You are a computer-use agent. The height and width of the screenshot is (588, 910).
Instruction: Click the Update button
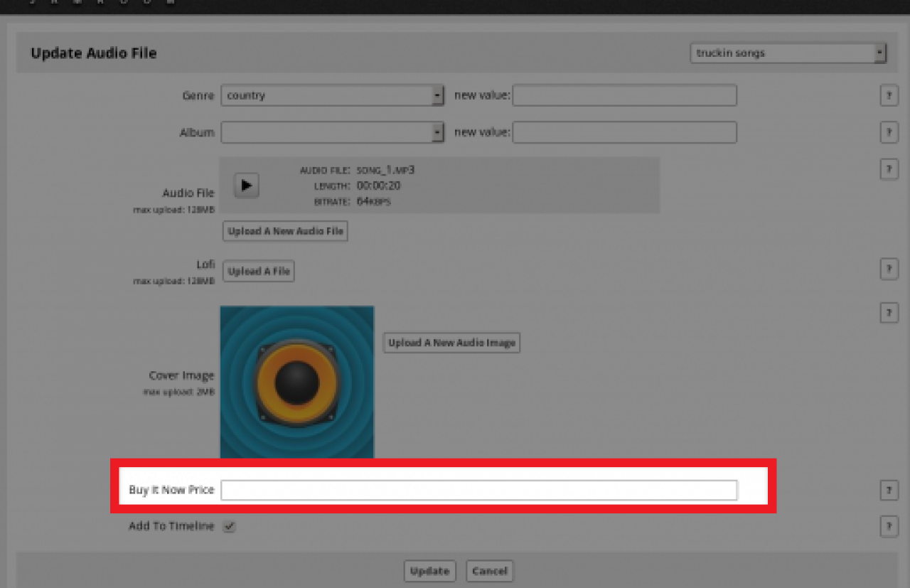click(x=429, y=571)
